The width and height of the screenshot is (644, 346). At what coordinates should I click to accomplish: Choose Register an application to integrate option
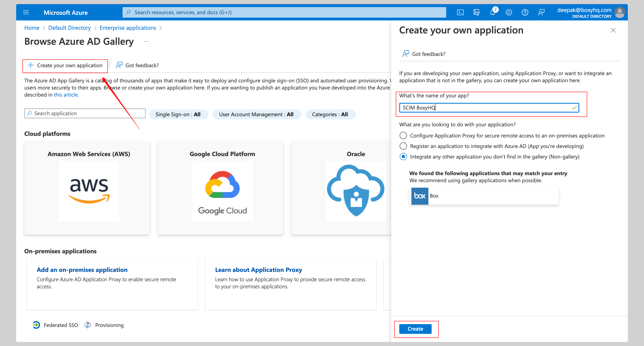tap(403, 146)
